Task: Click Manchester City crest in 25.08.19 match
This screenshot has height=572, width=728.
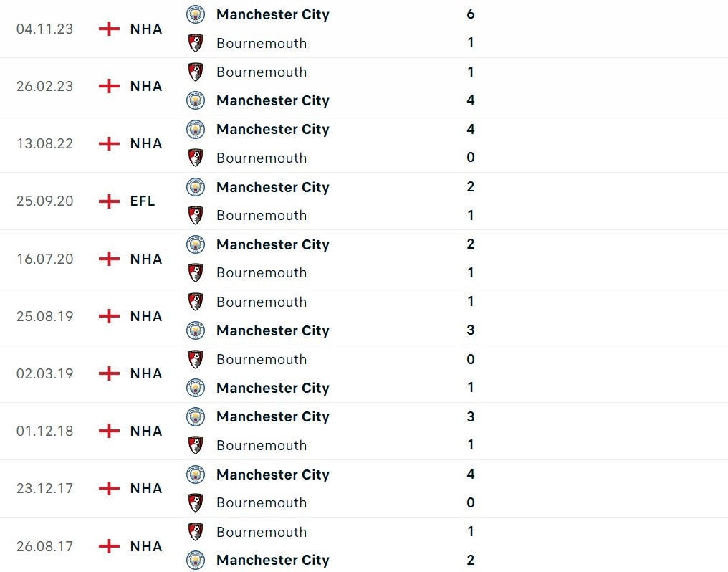Action: point(195,330)
